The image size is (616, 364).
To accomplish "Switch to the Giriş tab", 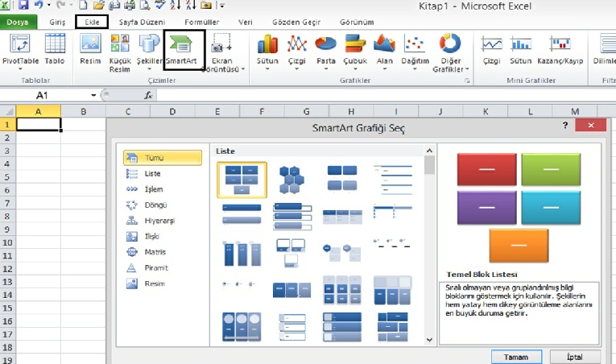I will [57, 22].
